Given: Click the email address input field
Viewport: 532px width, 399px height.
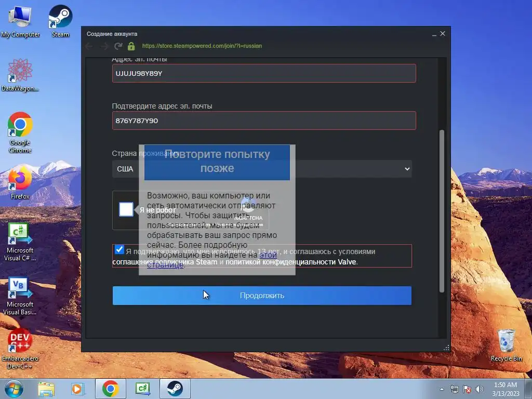Looking at the screenshot, I should (x=264, y=73).
